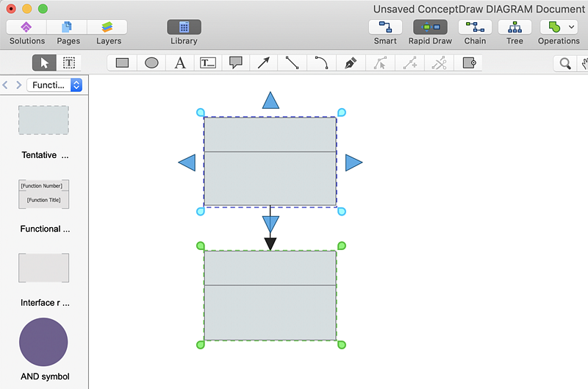Select the add point tool

[410, 63]
